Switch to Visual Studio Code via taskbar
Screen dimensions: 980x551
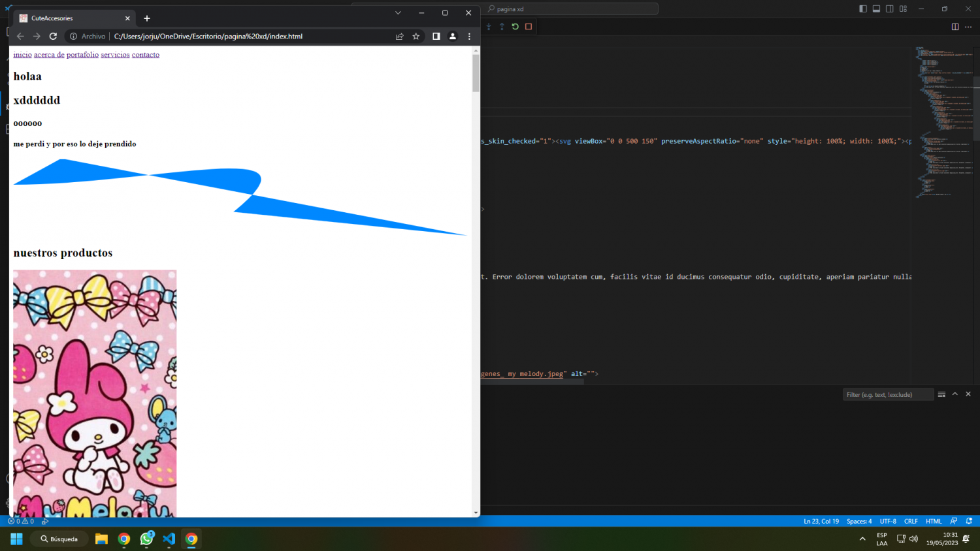(x=169, y=539)
